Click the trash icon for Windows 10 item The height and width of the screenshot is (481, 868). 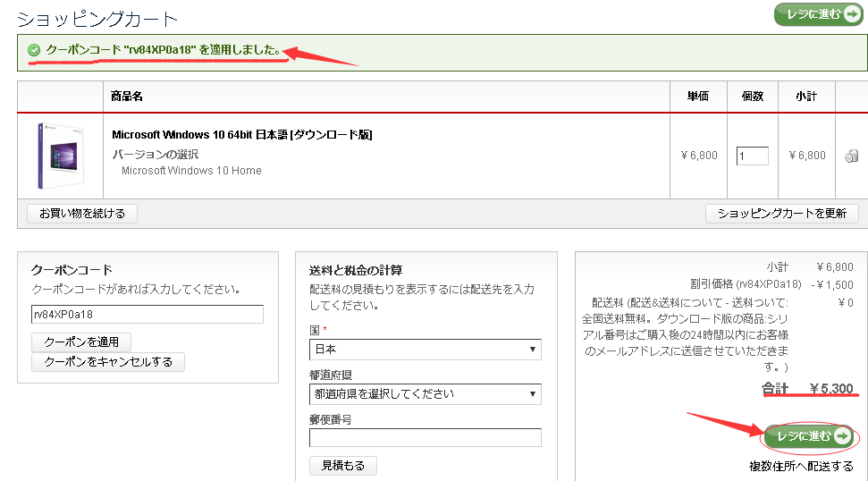tap(851, 156)
